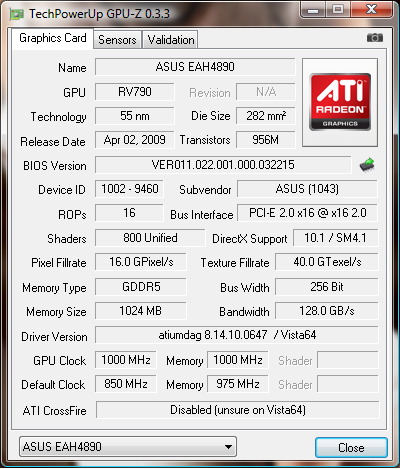Click the Default Clock Memory value 975 MHz

tap(238, 384)
